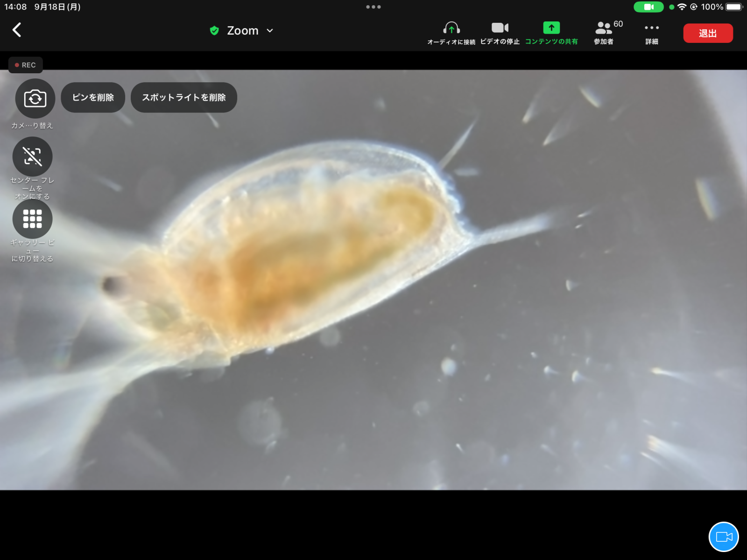The image size is (747, 560).
Task: Tap the back arrow in top-left corner
Action: (17, 30)
